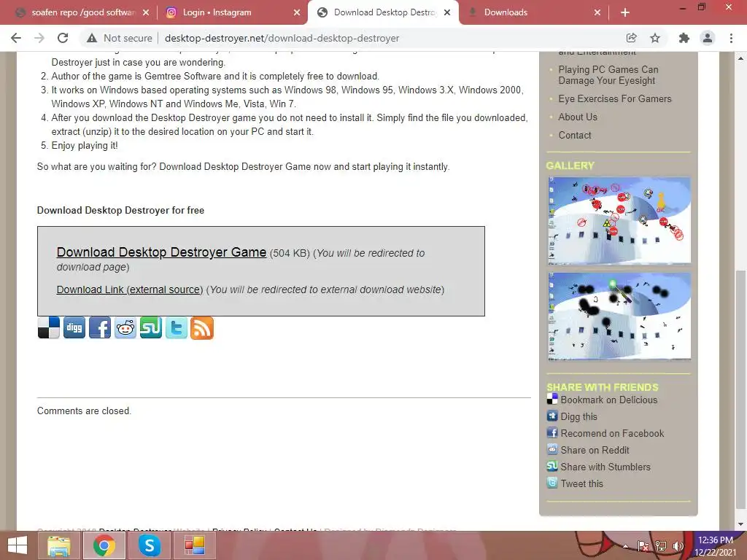Image resolution: width=747 pixels, height=560 pixels.
Task: Show hidden tray icons arrow
Action: pyautogui.click(x=625, y=546)
